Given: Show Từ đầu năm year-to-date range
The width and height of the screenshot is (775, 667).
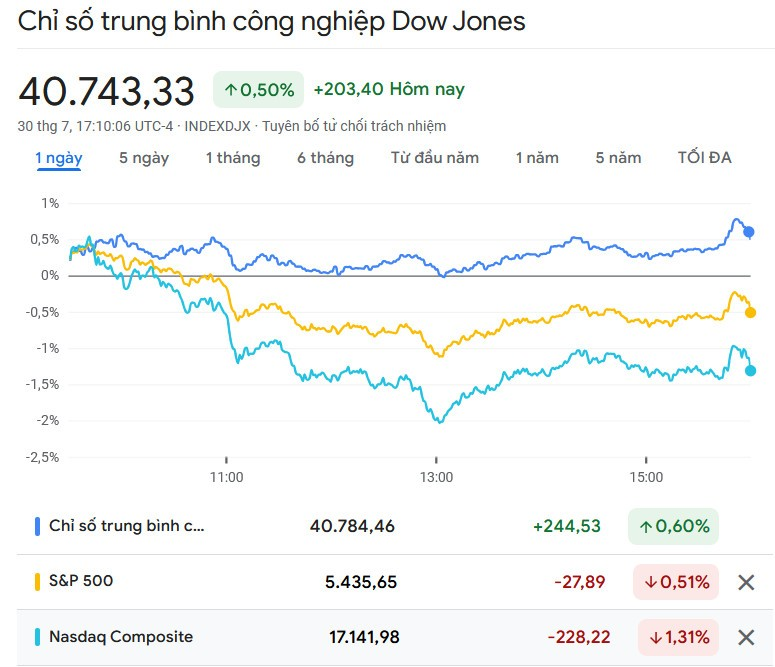Looking at the screenshot, I should (434, 158).
